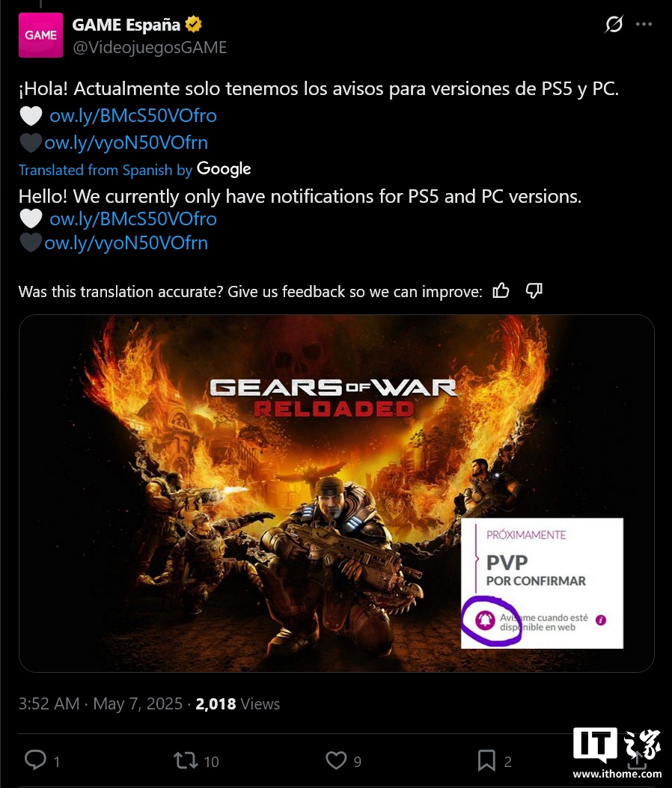Open the Gears of War Reloaded image
Screen dimensions: 672x788
tap(336, 493)
